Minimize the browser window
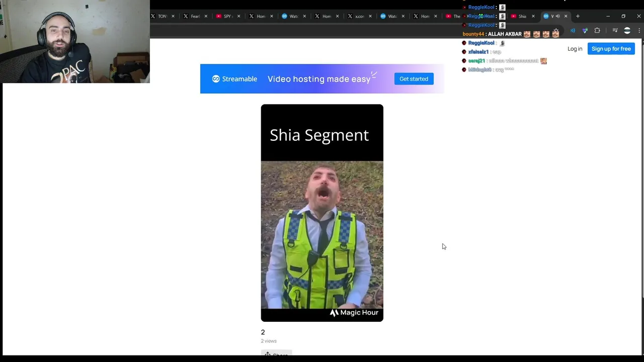Image resolution: width=644 pixels, height=362 pixels. coord(608,16)
